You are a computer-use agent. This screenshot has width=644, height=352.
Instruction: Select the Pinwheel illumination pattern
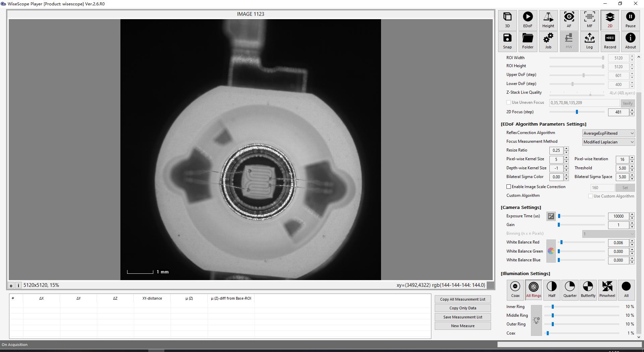coord(607,290)
